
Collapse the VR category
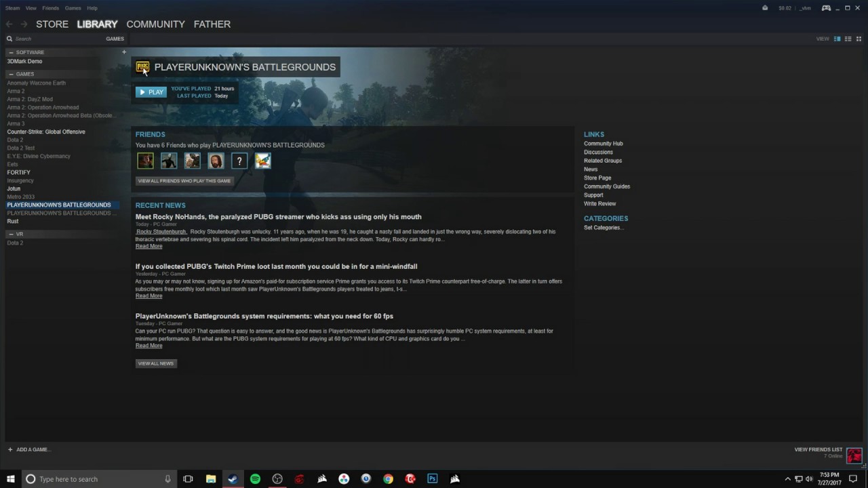coord(11,234)
